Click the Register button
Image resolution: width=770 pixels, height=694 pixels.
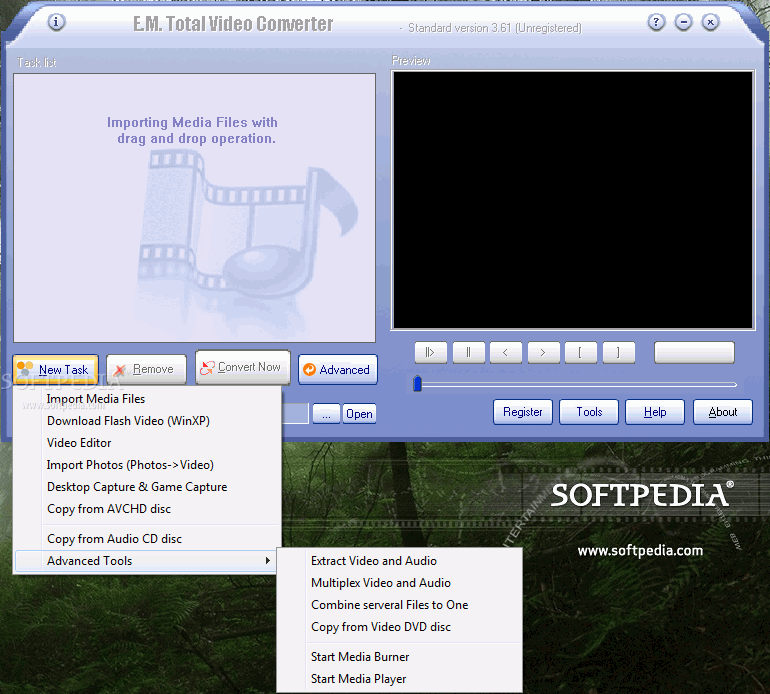(x=522, y=412)
